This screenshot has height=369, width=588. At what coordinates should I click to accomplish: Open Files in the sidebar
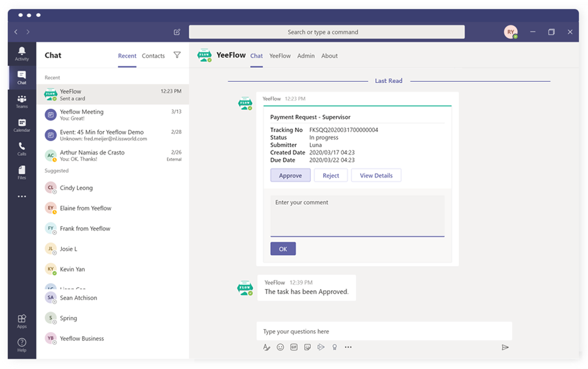22,173
